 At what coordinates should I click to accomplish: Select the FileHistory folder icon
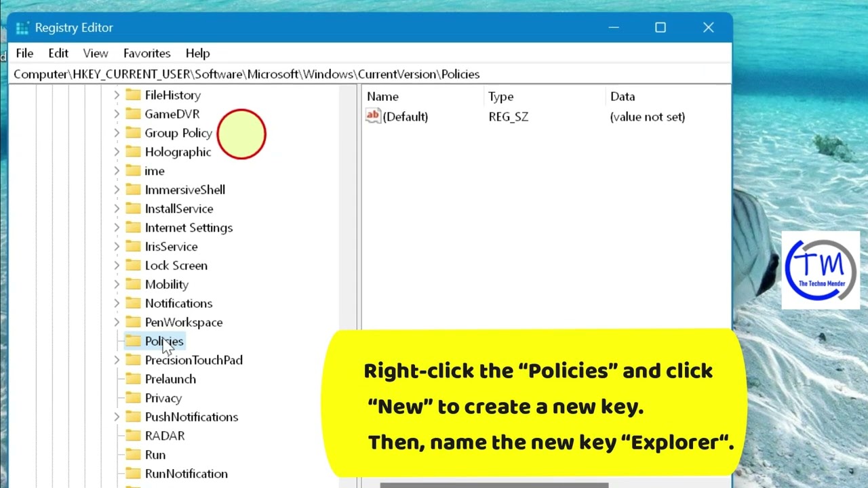pos(133,95)
